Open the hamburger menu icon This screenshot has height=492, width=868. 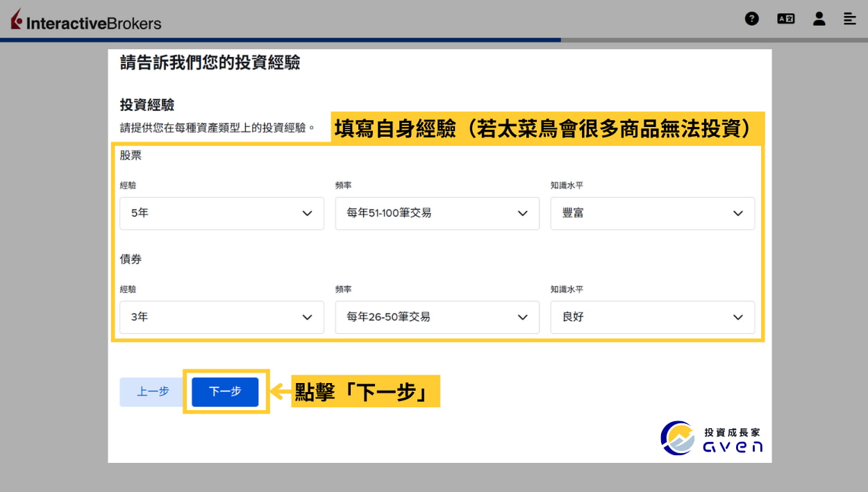(x=849, y=19)
